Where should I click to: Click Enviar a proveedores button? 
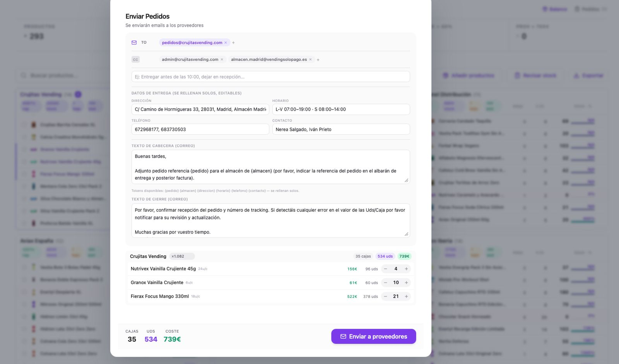tap(373, 337)
